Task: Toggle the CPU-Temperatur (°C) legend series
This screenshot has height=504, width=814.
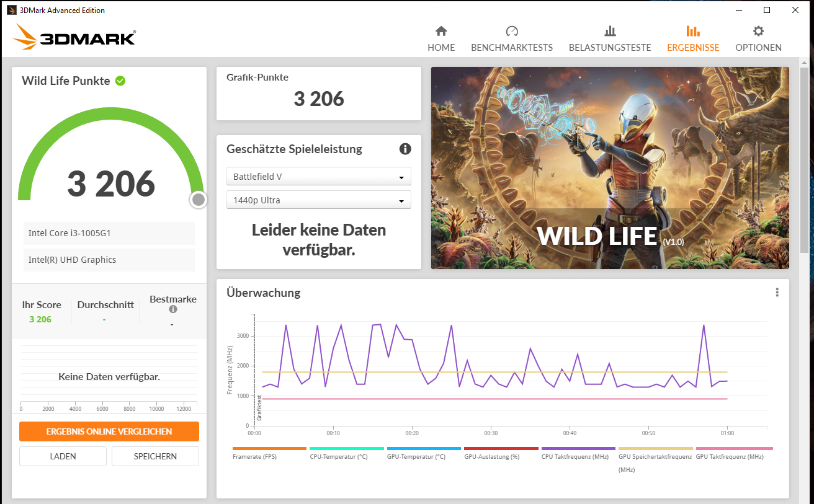Action: coord(346,453)
